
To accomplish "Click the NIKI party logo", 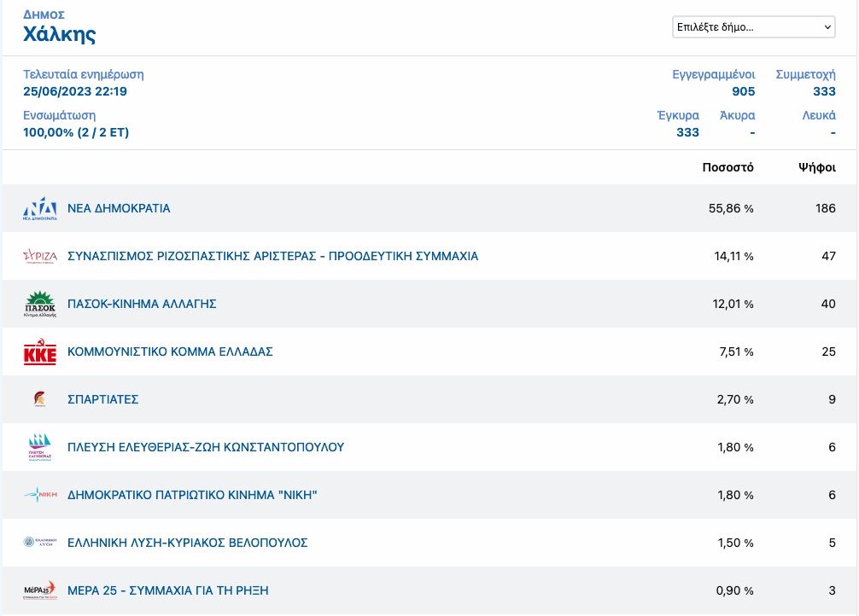I will (x=40, y=495).
